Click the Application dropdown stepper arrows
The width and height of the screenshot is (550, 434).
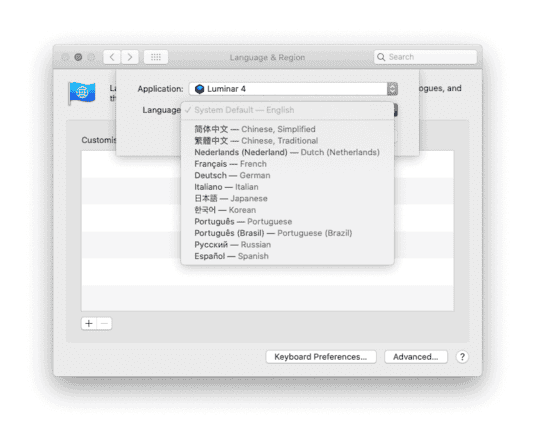(x=393, y=89)
